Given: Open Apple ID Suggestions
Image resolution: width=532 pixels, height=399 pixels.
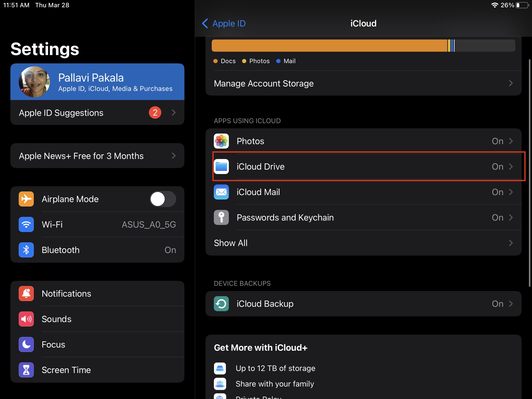Looking at the screenshot, I should pos(97,112).
